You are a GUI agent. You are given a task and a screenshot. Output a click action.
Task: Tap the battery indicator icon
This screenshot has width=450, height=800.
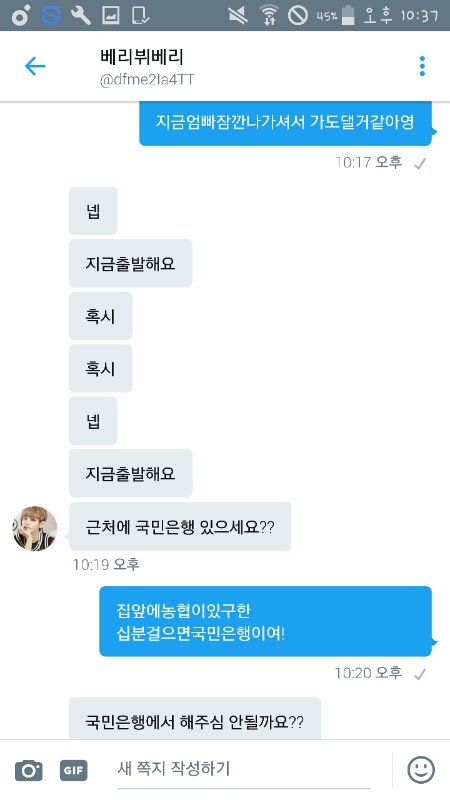click(348, 15)
